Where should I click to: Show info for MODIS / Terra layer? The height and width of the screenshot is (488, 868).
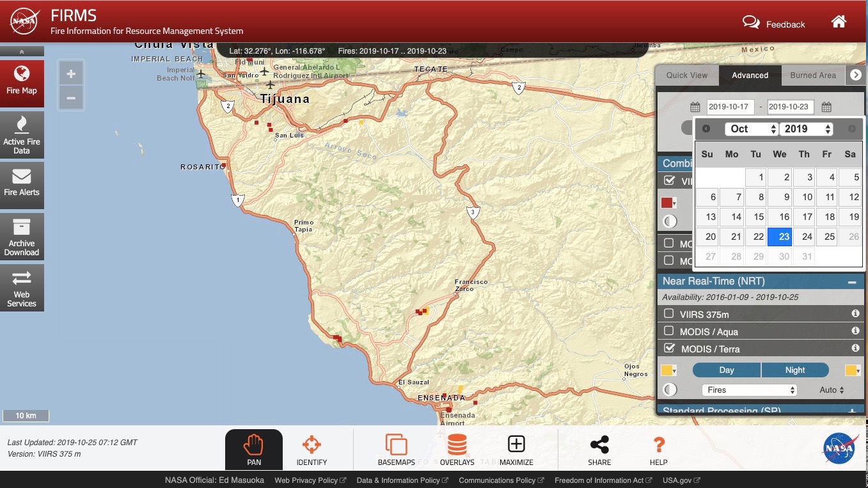(x=855, y=348)
